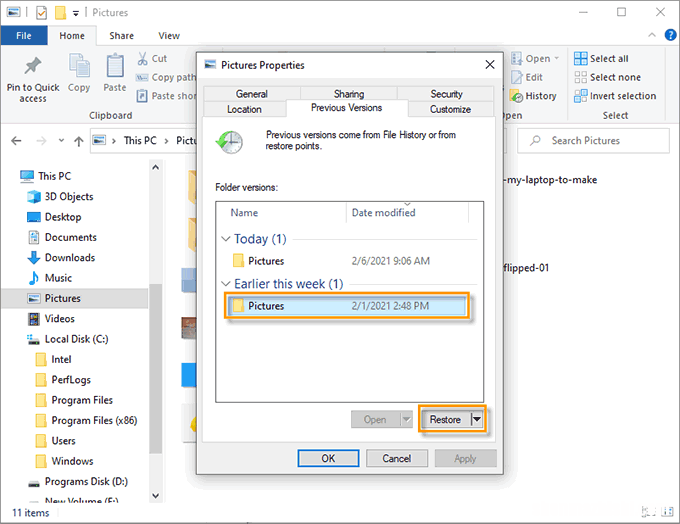Image resolution: width=680 pixels, height=524 pixels.
Task: Click Select none in the ribbon
Action: [607, 77]
